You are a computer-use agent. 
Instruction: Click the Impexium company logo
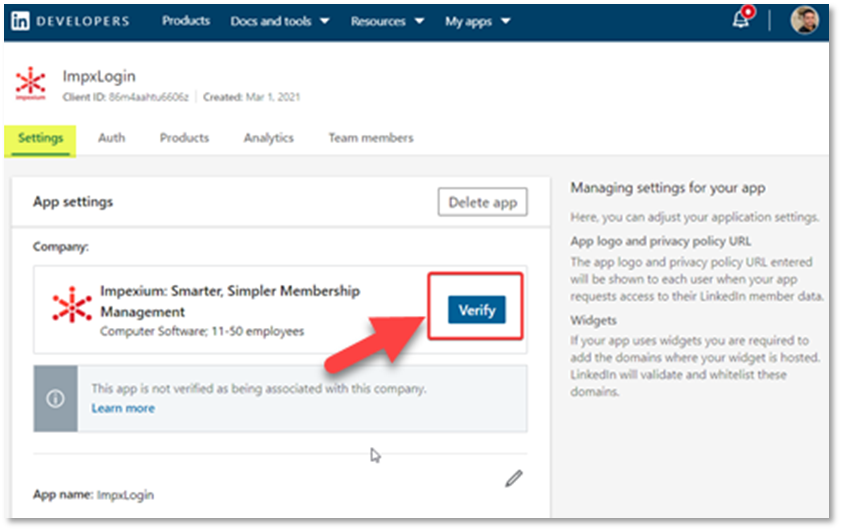coord(72,305)
